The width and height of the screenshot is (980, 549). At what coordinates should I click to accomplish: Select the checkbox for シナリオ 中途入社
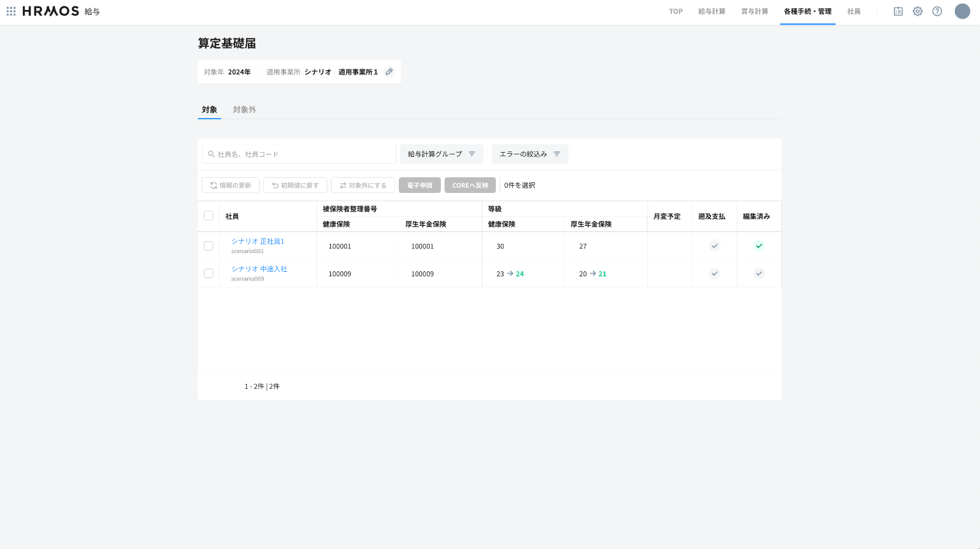(x=208, y=274)
